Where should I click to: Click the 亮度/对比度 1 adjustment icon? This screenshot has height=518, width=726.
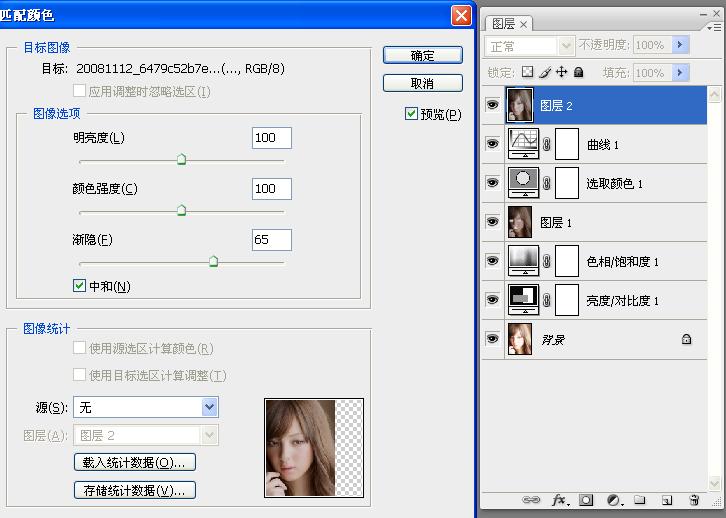(x=523, y=300)
